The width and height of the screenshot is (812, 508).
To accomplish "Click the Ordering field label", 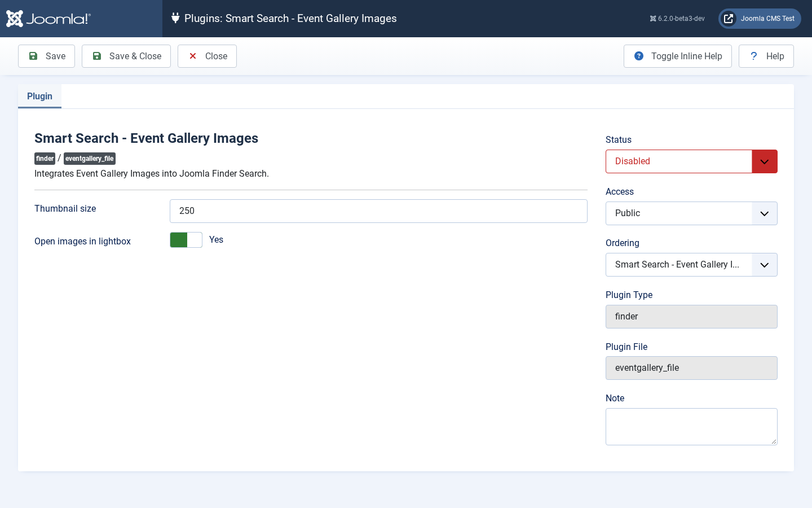I will tap(623, 243).
